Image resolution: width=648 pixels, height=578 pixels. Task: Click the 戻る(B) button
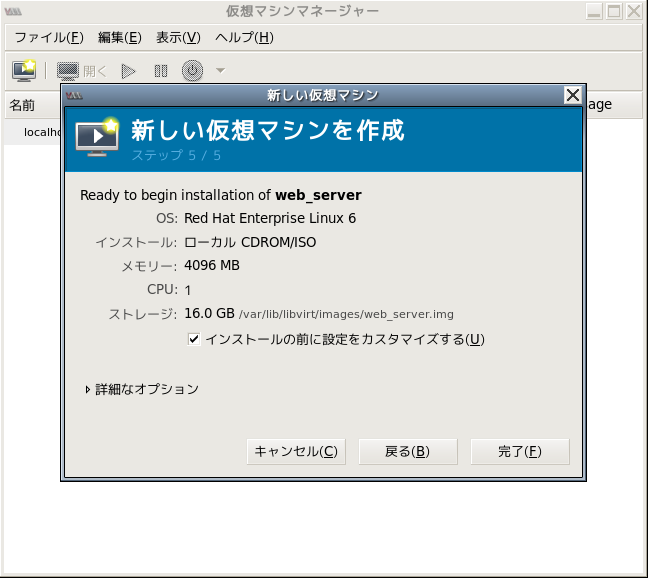tap(408, 452)
